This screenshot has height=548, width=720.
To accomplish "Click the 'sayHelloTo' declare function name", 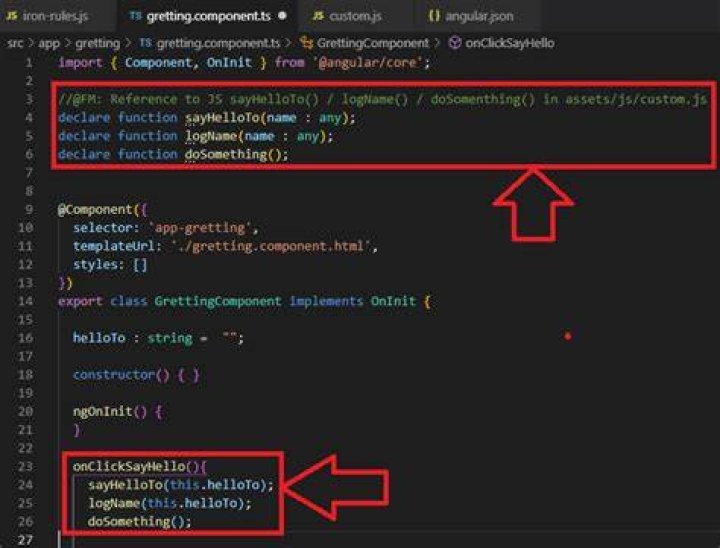I will [x=222, y=118].
